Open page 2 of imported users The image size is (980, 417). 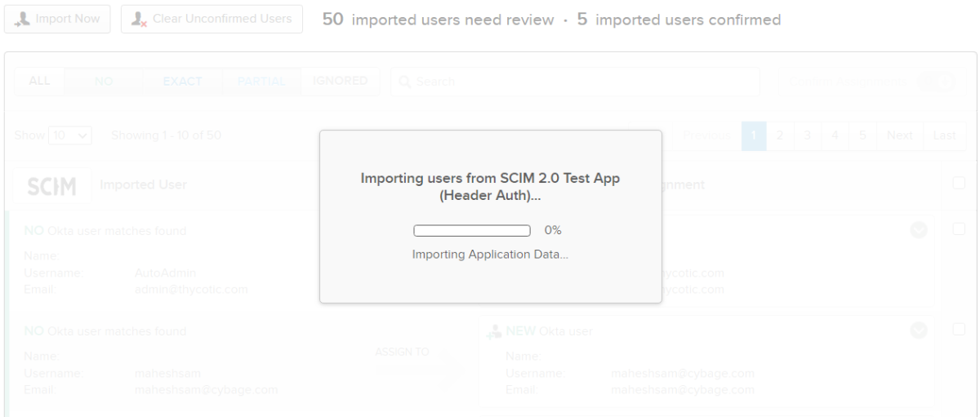778,135
